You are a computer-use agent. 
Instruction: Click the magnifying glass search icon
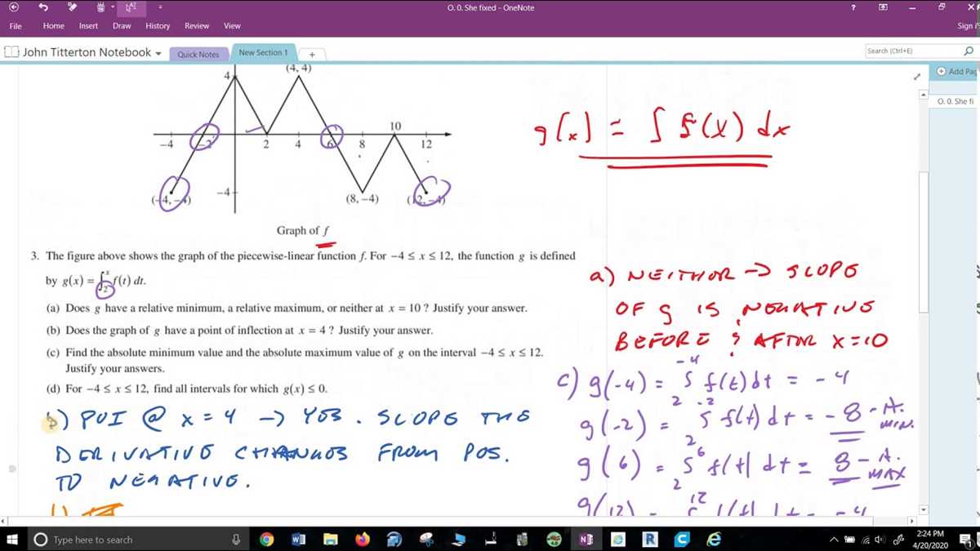point(969,51)
